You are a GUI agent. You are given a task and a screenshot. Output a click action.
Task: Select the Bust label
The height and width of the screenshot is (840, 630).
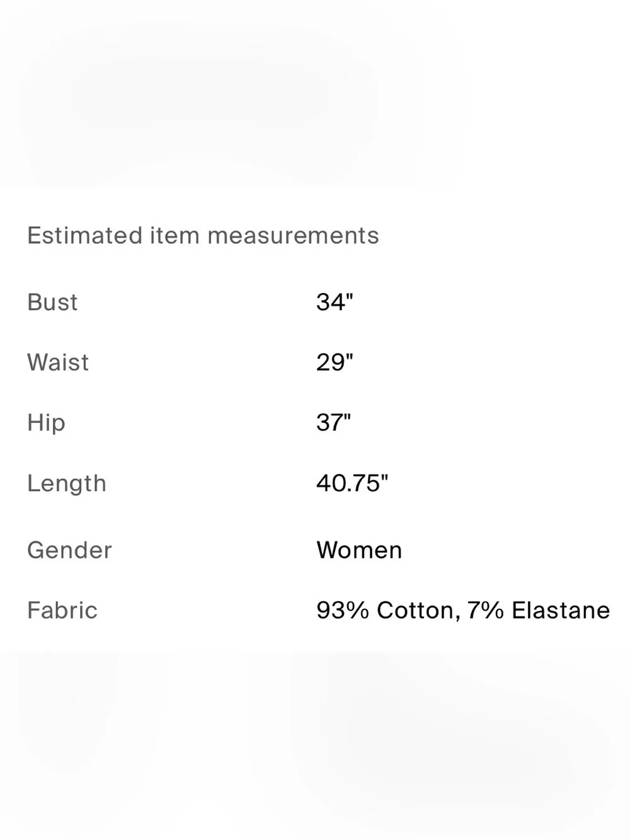coord(52,302)
